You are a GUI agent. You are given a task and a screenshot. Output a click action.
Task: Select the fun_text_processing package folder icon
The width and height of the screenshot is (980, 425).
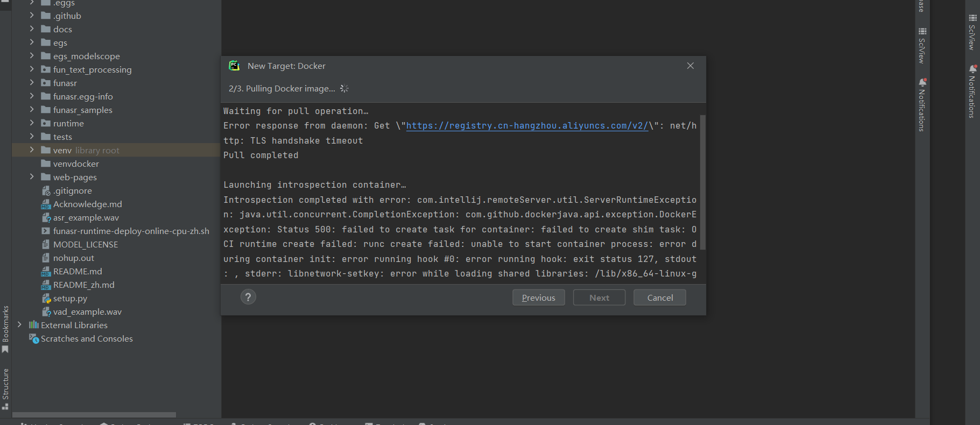(46, 69)
